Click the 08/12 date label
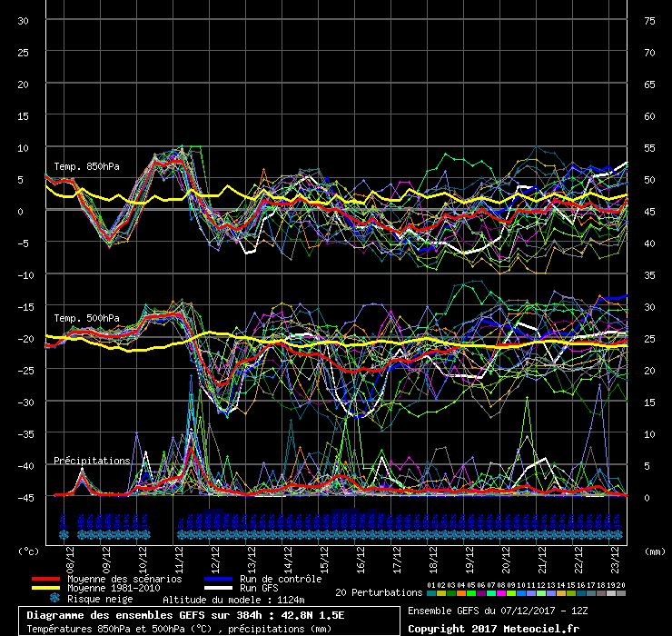This screenshot has height=636, width=672. pyautogui.click(x=70, y=560)
